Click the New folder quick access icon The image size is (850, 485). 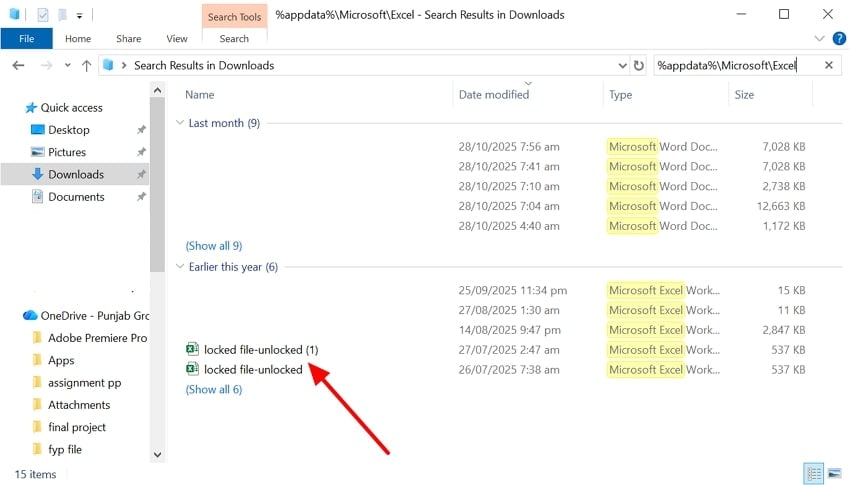(62, 15)
